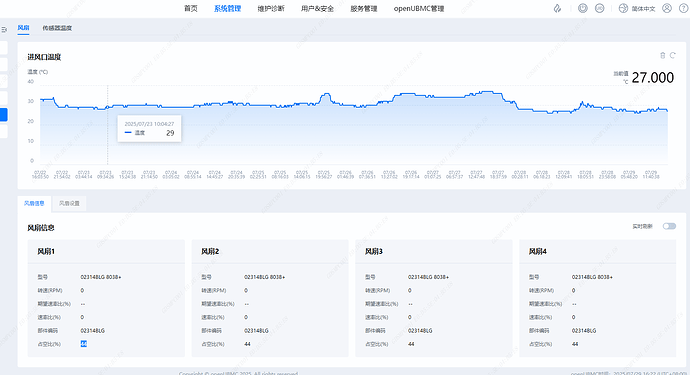Image resolution: width=690 pixels, height=375 pixels.
Task: Click the copyright text in footer
Action: pos(238,373)
